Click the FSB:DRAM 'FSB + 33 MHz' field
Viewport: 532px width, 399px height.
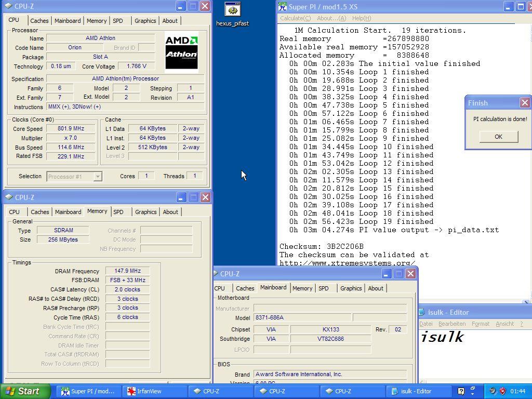point(128,280)
